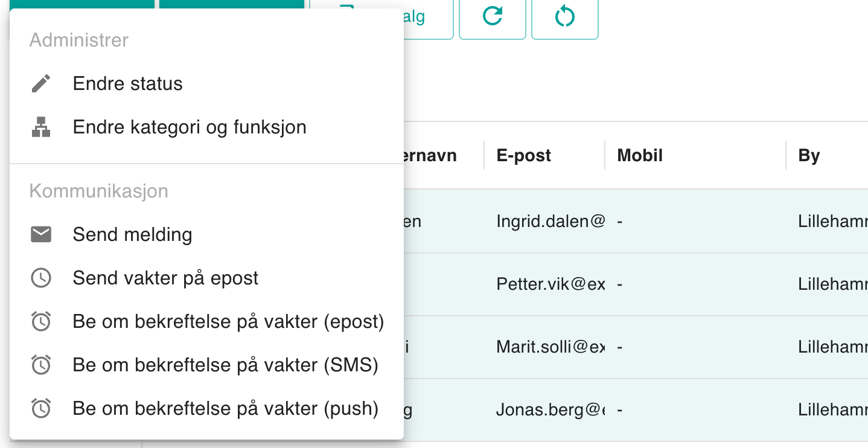Click the single-arrow refresh icon button

pos(493,17)
